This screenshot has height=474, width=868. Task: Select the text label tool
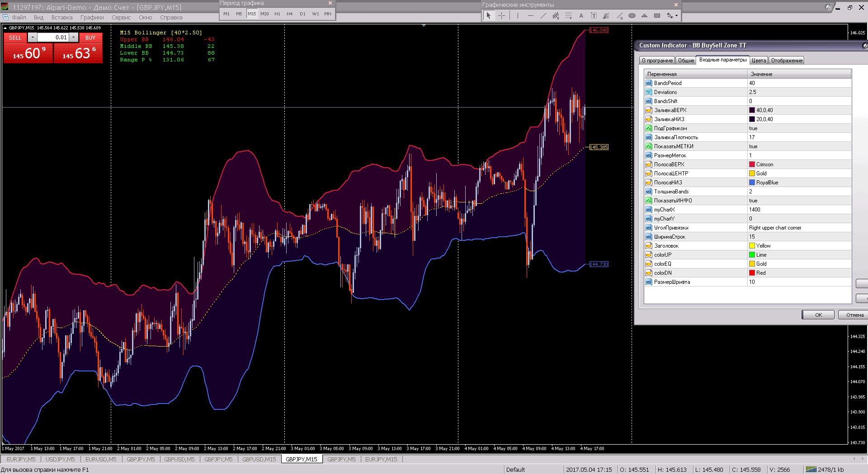(x=594, y=16)
